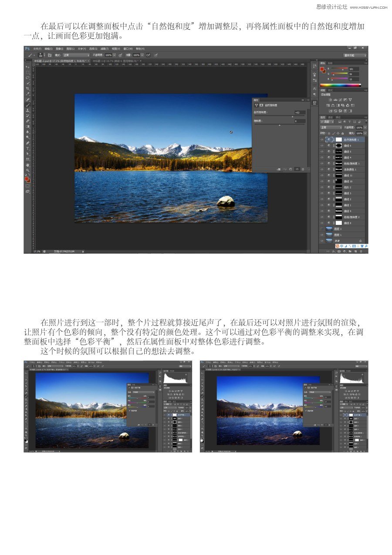Screen dimensions: 392x555
Task: Show the hidden 图层 3 layer
Action: point(322,229)
